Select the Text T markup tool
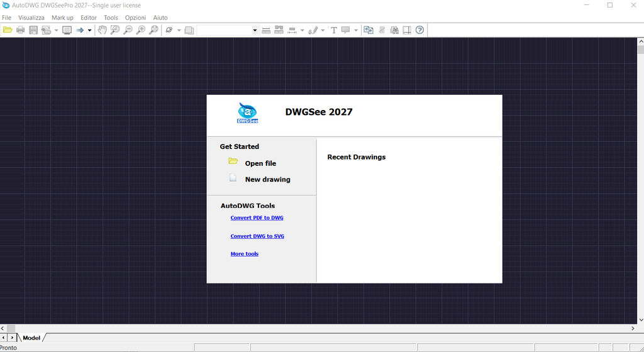This screenshot has height=352, width=644. [x=333, y=30]
